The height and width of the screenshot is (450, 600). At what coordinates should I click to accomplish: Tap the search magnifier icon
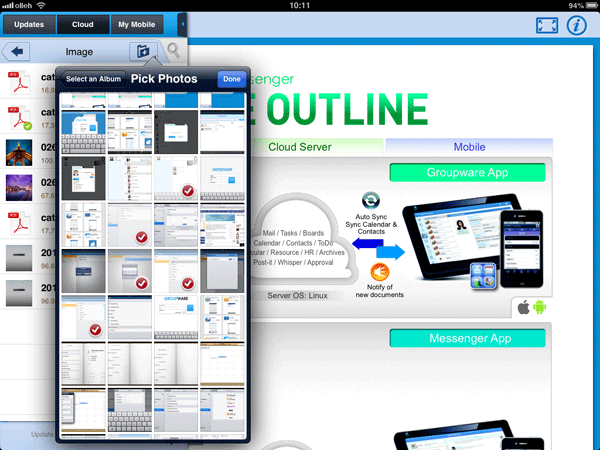click(x=175, y=51)
